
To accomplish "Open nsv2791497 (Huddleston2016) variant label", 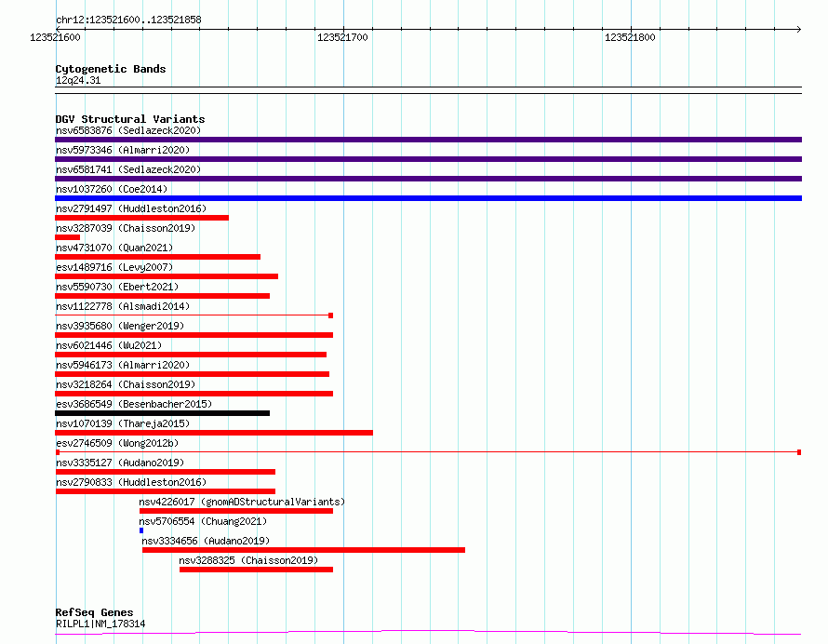I will pyautogui.click(x=131, y=208).
